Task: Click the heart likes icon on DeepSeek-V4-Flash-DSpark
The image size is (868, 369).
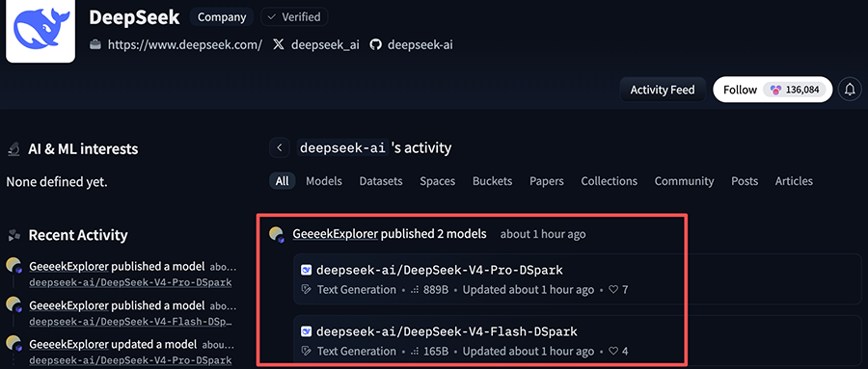Action: (x=612, y=352)
